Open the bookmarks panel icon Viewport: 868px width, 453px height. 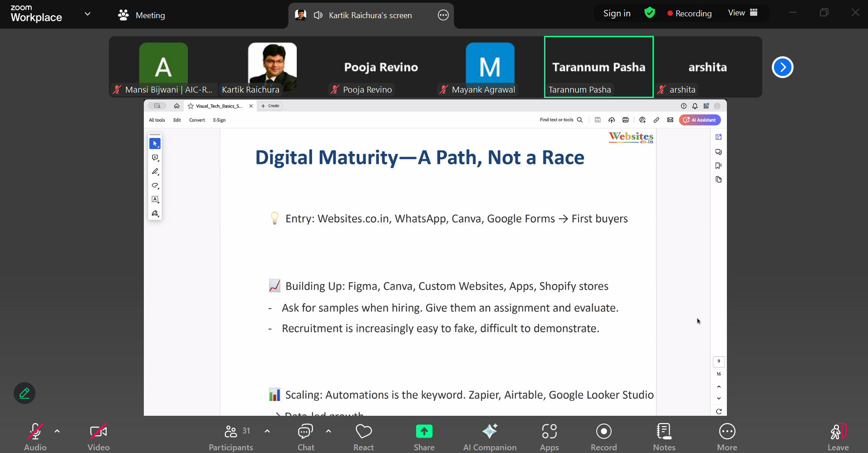718,166
